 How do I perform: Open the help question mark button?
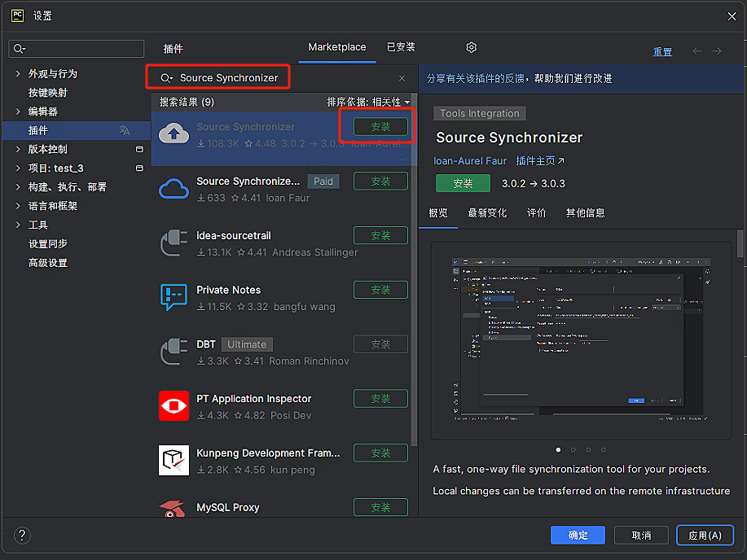(x=22, y=536)
